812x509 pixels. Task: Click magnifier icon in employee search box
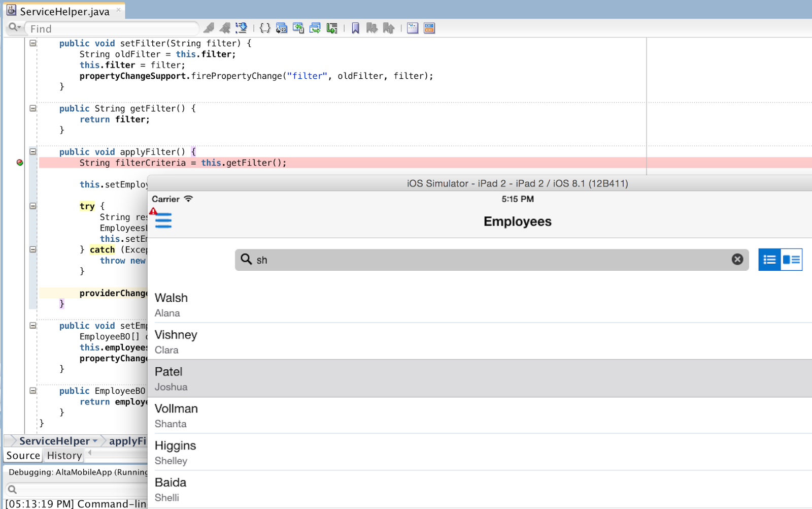coord(246,259)
